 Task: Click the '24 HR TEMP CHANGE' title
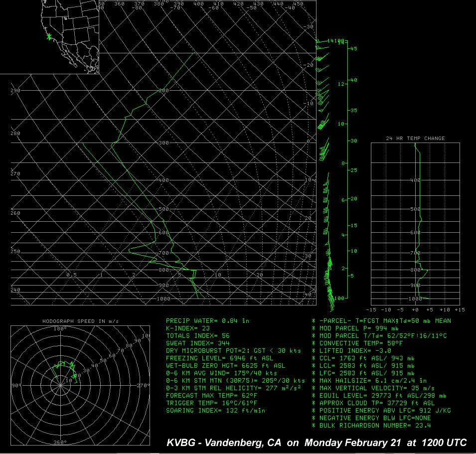pos(415,139)
